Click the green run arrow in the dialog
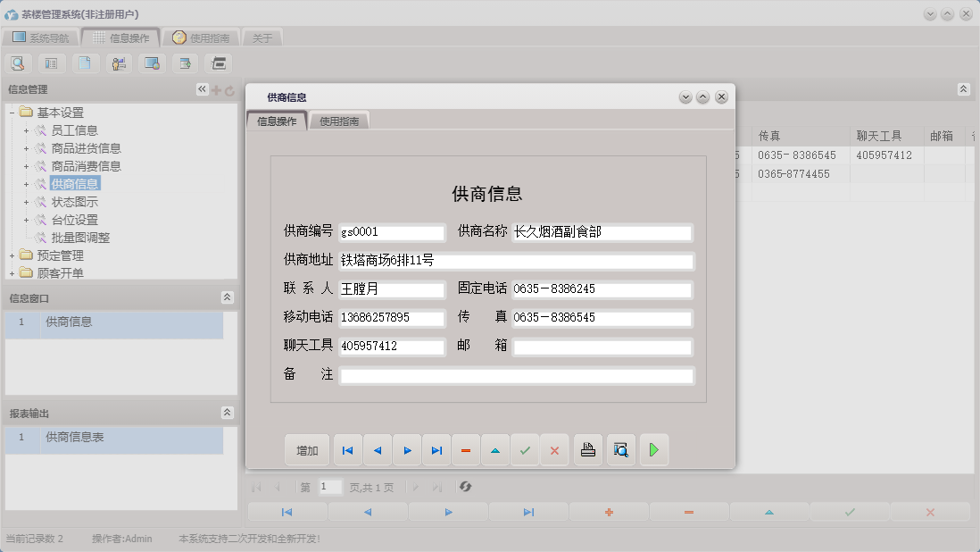The width and height of the screenshot is (980, 552). (654, 450)
